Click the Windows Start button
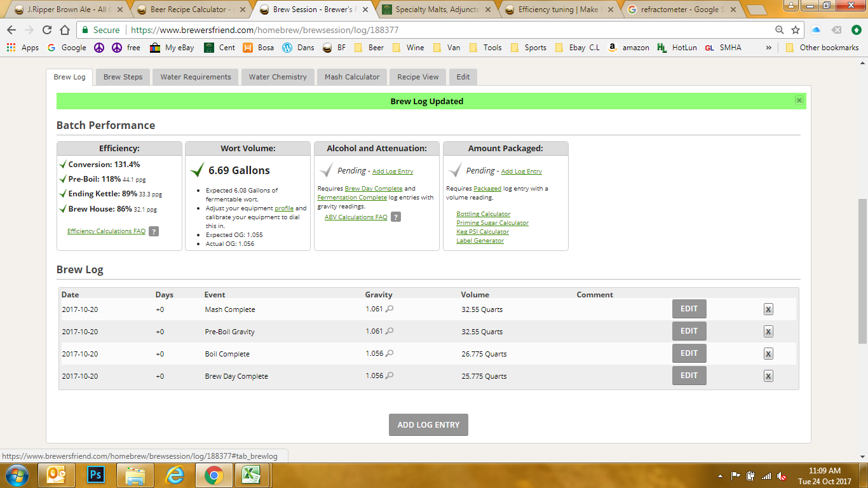The image size is (868, 488). point(16,475)
